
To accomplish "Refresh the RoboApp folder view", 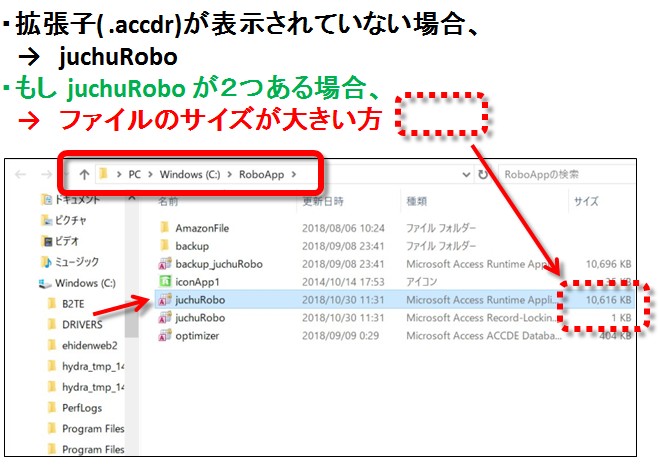I will (x=483, y=174).
